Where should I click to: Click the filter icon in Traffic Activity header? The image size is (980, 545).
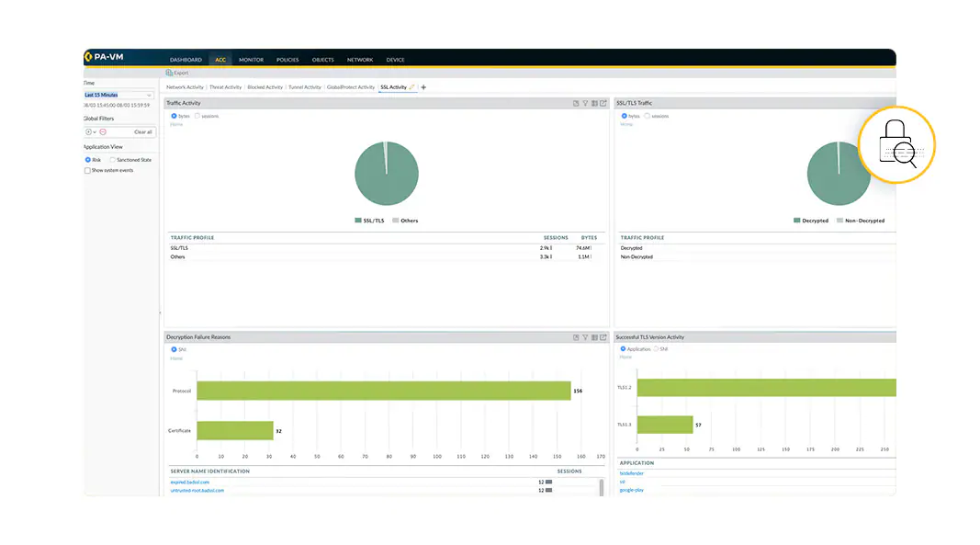pos(585,103)
